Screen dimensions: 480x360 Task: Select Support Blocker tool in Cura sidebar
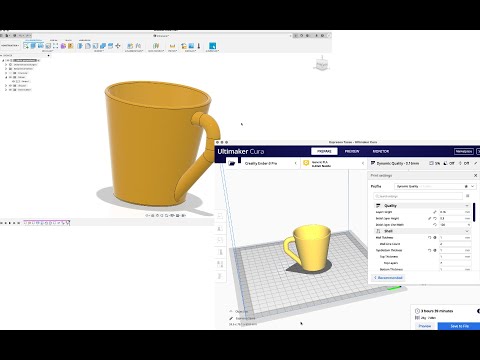[220, 276]
